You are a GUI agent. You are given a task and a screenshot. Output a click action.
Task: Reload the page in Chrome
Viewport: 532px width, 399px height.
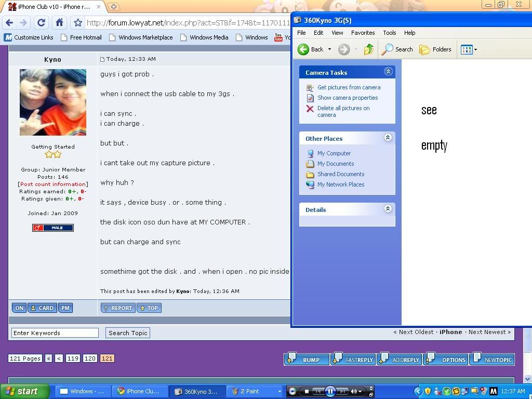[x=41, y=22]
